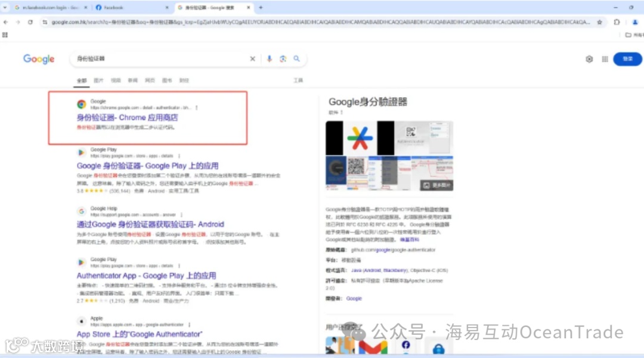This screenshot has height=358, width=644.
Task: Open the Facebook-logo related search thumbnail
Action: [x=406, y=347]
